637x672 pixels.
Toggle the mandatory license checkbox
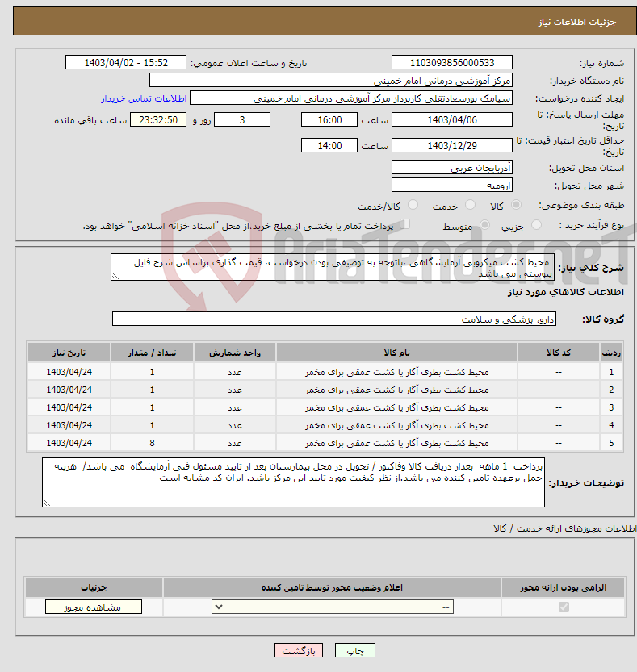pyautogui.click(x=564, y=607)
